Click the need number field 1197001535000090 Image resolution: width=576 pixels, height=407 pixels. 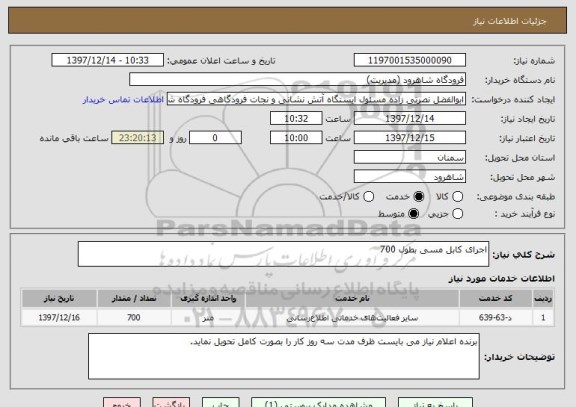click(410, 60)
